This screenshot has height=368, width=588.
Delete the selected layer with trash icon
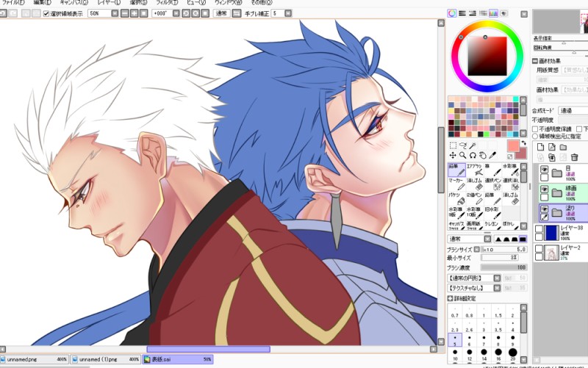pos(575,157)
